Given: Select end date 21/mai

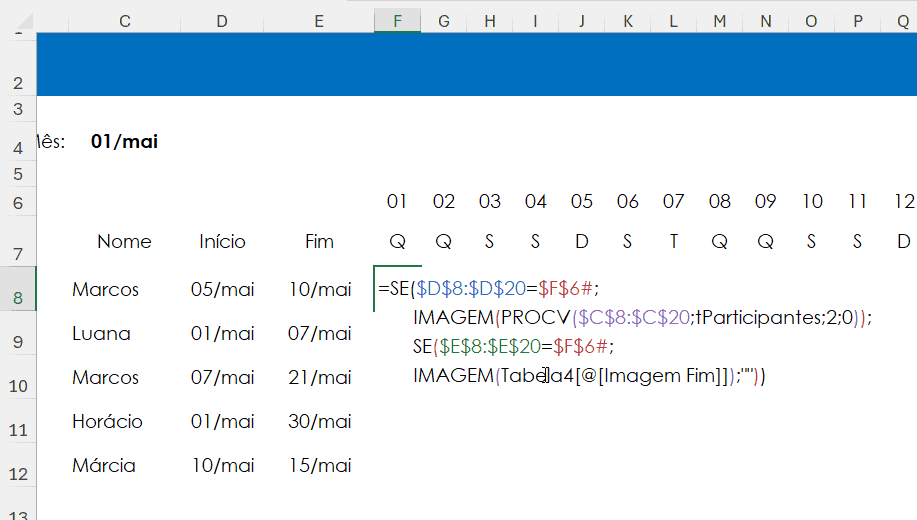Looking at the screenshot, I should tap(319, 377).
